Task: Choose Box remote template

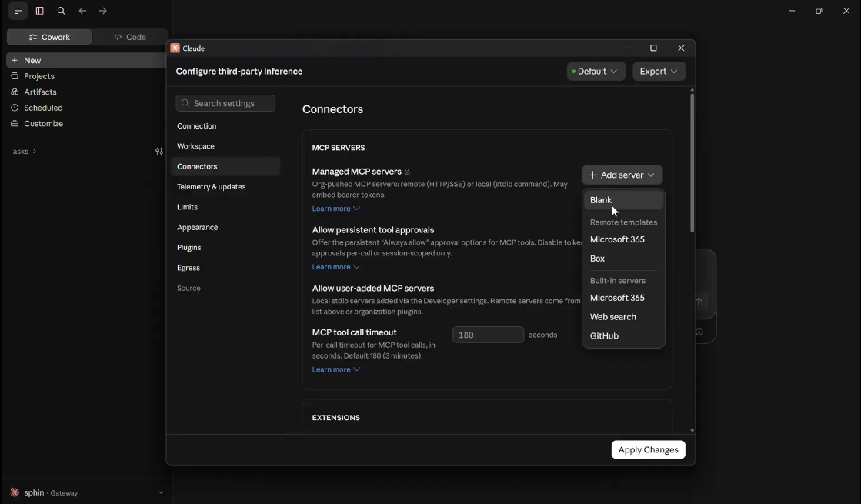Action: tap(623, 259)
